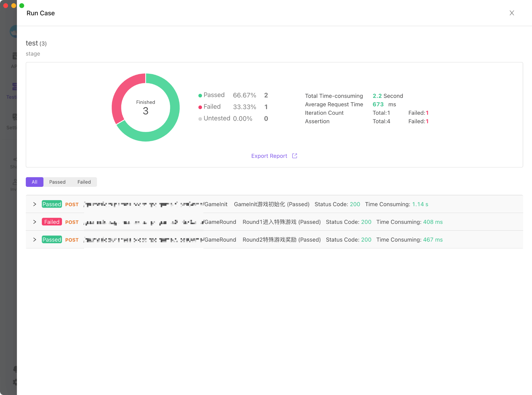The image size is (532, 395).
Task: Expand the Round2 GameRound result row
Action: (x=35, y=240)
